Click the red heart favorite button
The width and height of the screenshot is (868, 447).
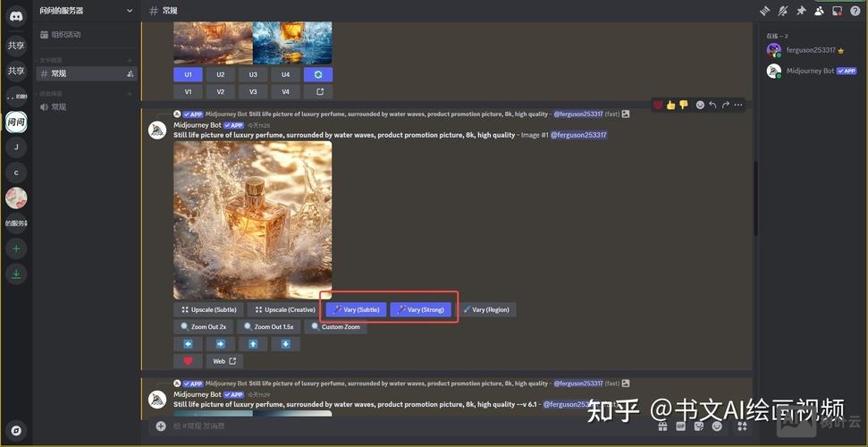[188, 361]
